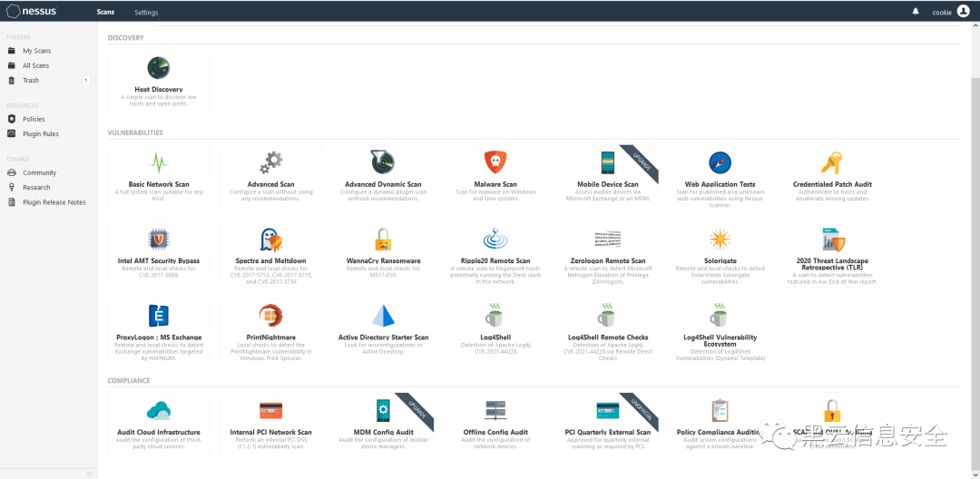Open 2020 Threat Landscape Retrospective template
Screen dimensions: 980x479
pos(832,253)
